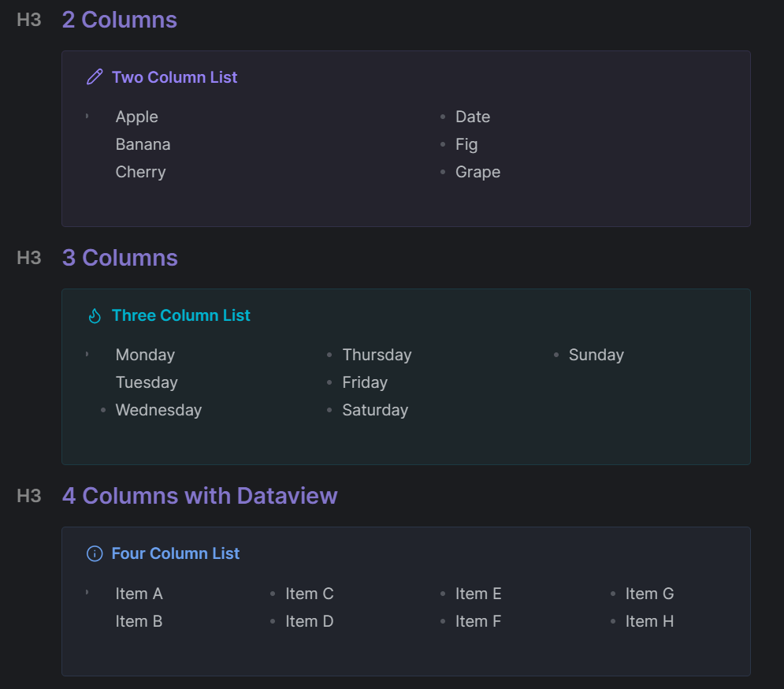Click the H3 marker beside 2 Columns heading
Viewport: 784px width, 689px height.
29,20
